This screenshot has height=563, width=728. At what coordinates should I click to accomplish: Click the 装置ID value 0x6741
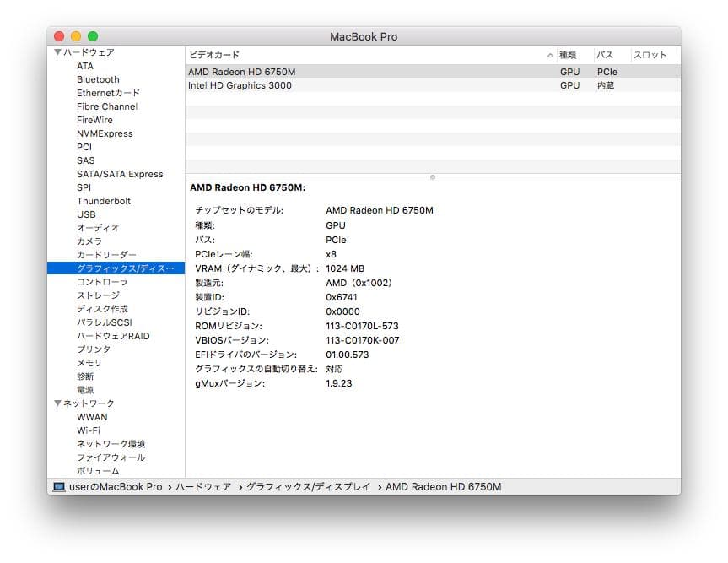[342, 297]
